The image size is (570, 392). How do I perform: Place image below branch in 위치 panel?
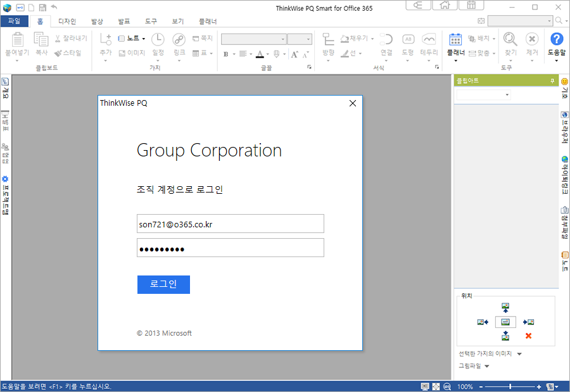[x=505, y=336]
